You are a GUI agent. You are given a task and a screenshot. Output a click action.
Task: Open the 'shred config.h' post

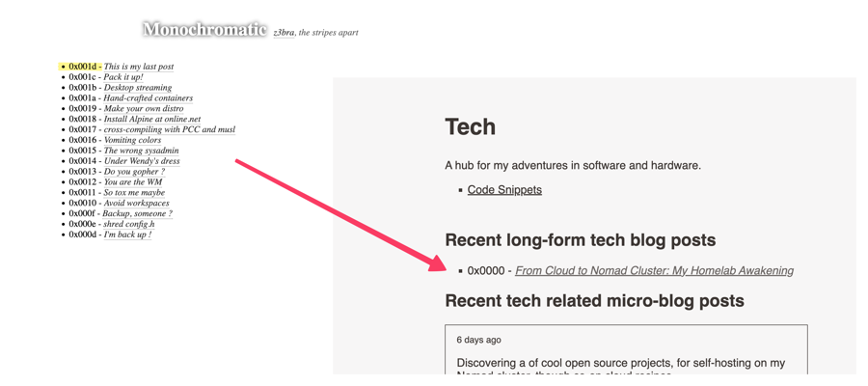point(129,224)
